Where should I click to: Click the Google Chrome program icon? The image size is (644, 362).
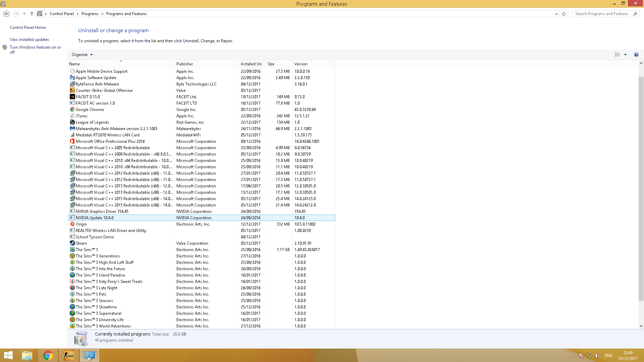(x=72, y=110)
